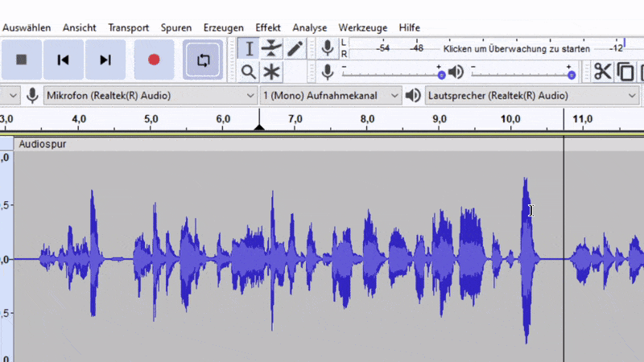Screen dimensions: 644x362
Task: Copy selection with the copy icon
Action: pyautogui.click(x=625, y=72)
